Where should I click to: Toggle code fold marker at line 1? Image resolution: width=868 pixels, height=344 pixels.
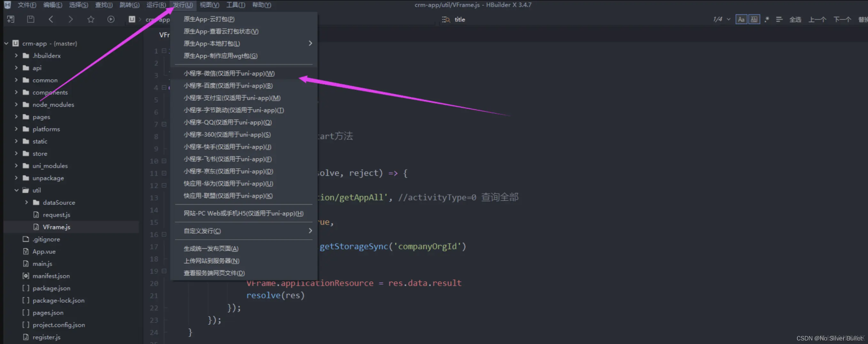pyautogui.click(x=164, y=51)
